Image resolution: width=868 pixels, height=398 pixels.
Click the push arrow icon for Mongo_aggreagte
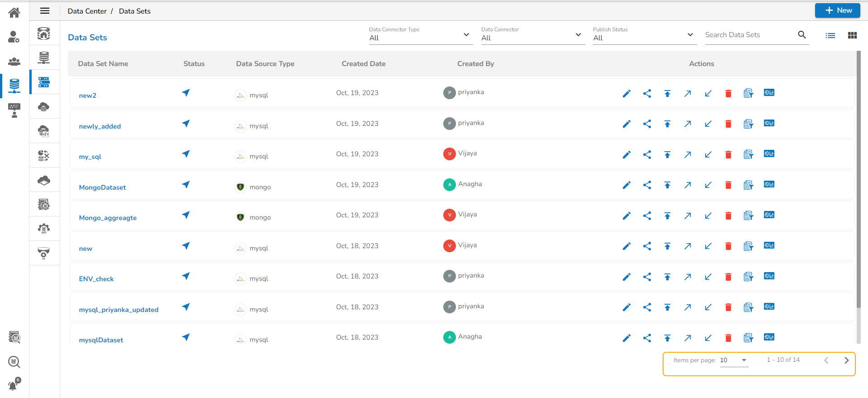[x=688, y=216]
